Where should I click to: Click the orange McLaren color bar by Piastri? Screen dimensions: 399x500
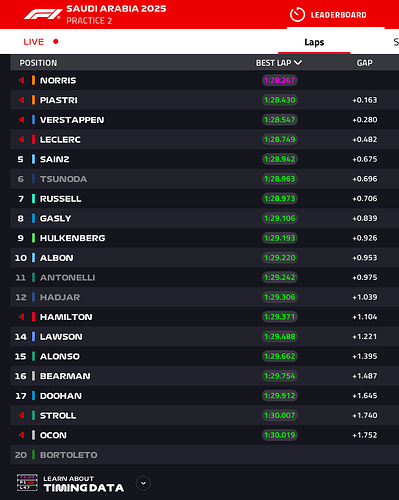click(33, 100)
